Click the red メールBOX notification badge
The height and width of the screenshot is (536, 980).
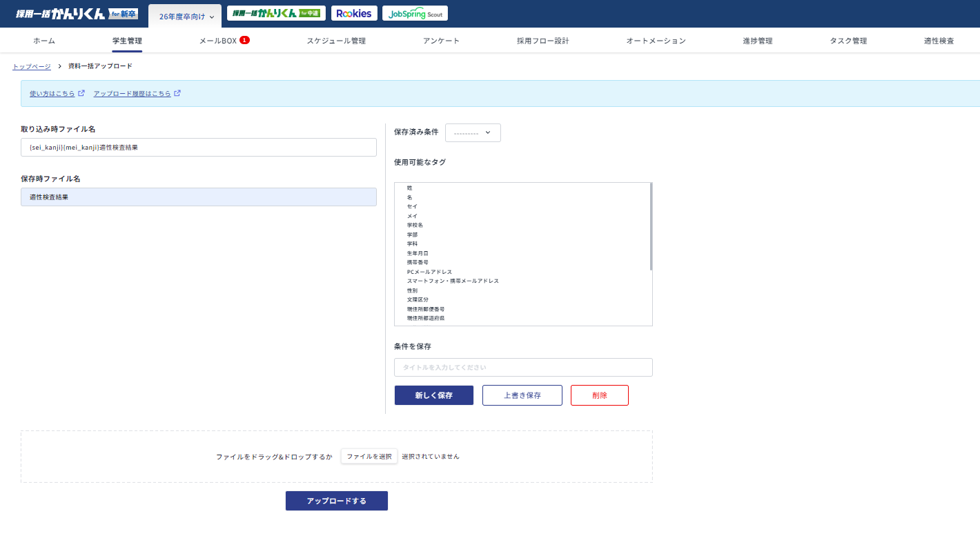tap(244, 40)
